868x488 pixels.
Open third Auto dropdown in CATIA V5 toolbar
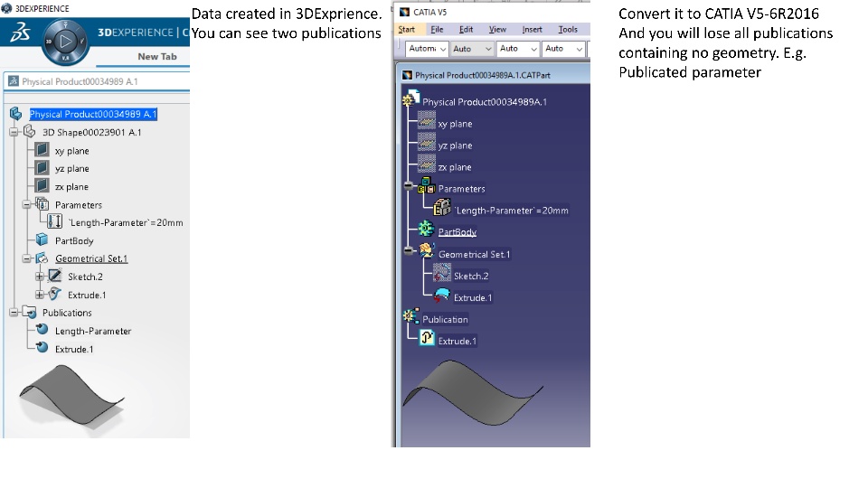(517, 49)
